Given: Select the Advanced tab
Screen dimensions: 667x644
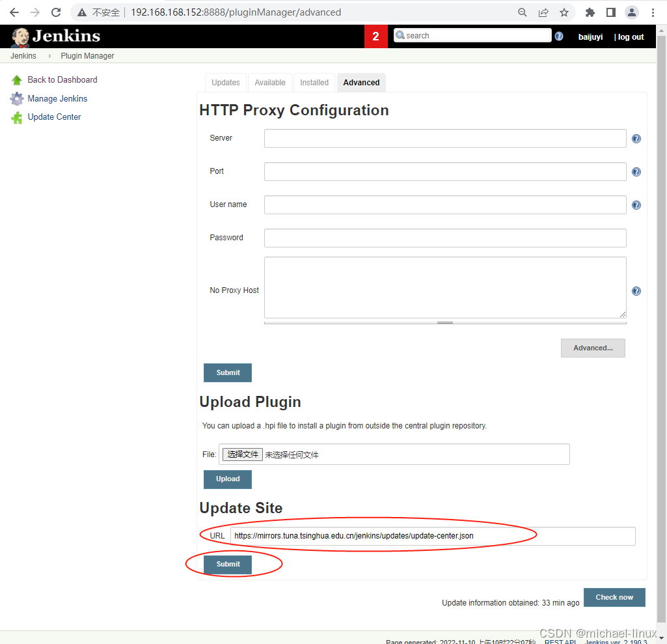Looking at the screenshot, I should pos(361,83).
